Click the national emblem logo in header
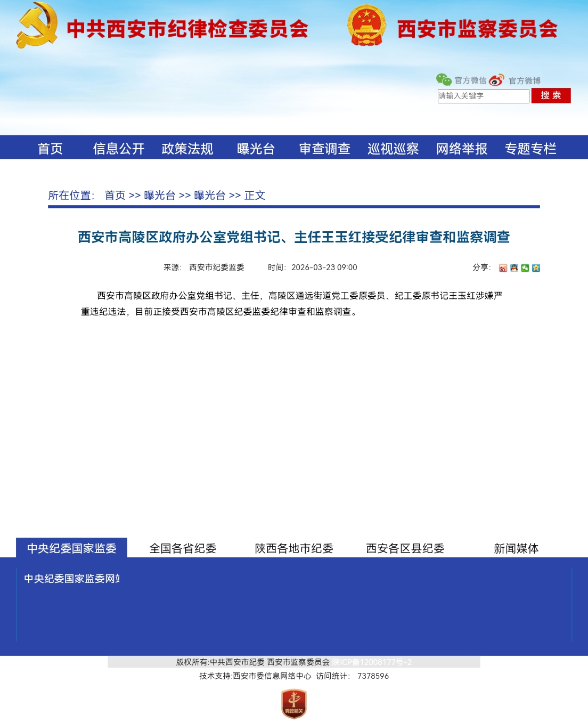The width and height of the screenshot is (588, 722). click(366, 25)
